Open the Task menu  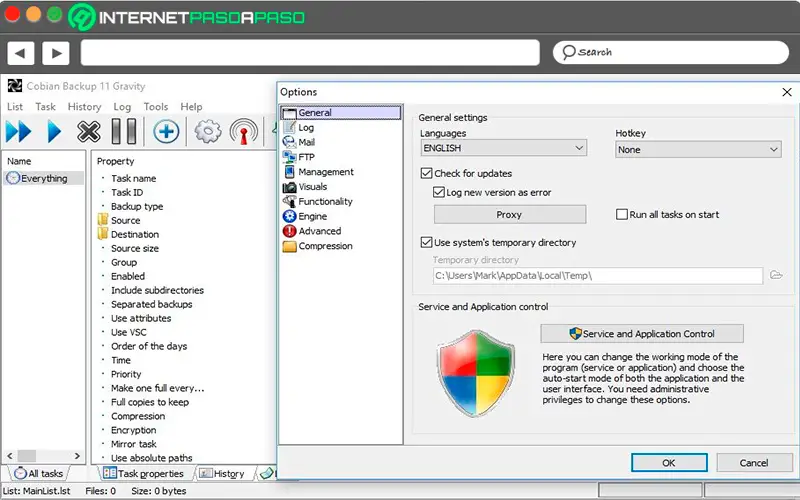tap(45, 107)
